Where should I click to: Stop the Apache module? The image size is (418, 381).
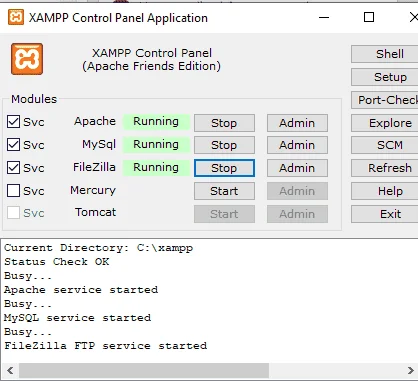click(x=224, y=123)
